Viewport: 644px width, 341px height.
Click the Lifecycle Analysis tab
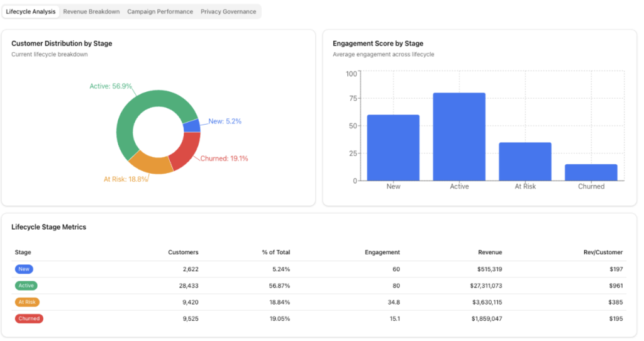click(x=31, y=12)
